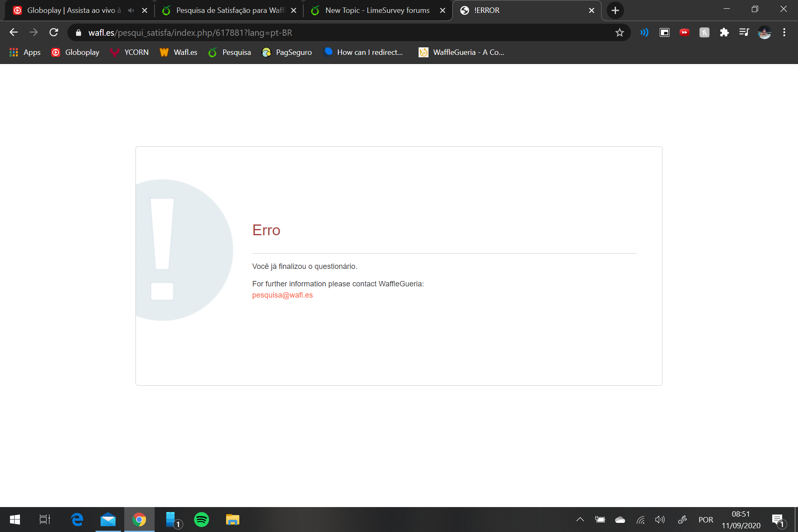
Task: Go back to the previous page
Action: coord(14,32)
